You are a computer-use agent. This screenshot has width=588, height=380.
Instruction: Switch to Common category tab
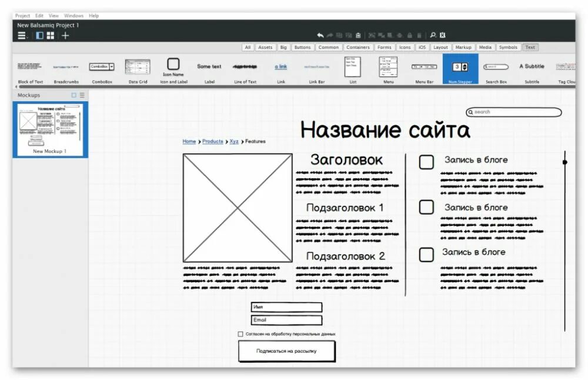point(328,47)
